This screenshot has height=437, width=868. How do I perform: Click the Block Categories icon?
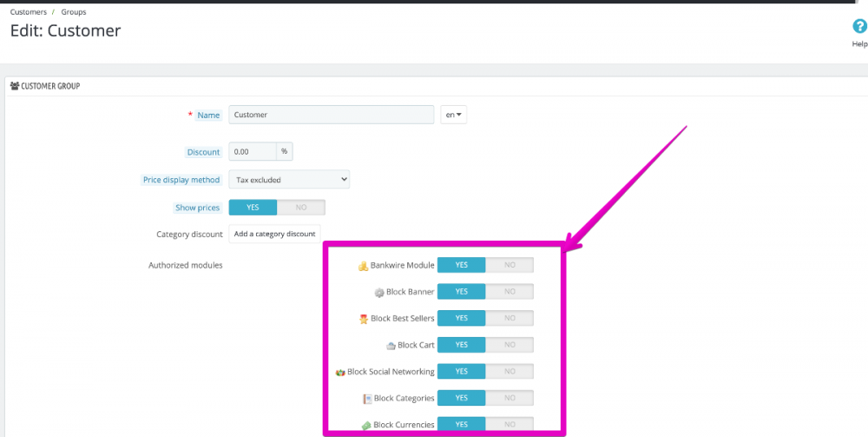tap(367, 399)
